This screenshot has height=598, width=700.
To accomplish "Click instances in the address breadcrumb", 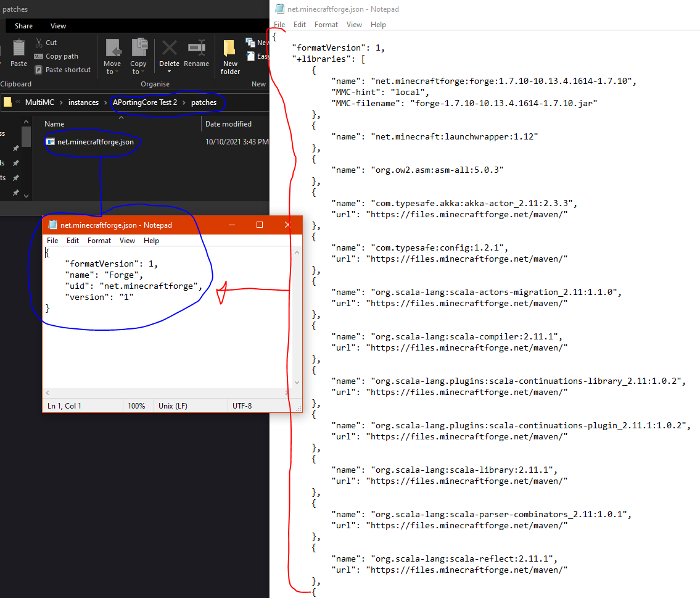I will (83, 102).
